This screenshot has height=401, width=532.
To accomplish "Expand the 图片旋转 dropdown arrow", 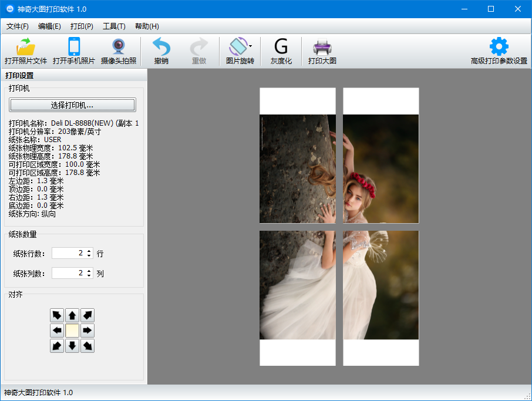I will pyautogui.click(x=251, y=46).
